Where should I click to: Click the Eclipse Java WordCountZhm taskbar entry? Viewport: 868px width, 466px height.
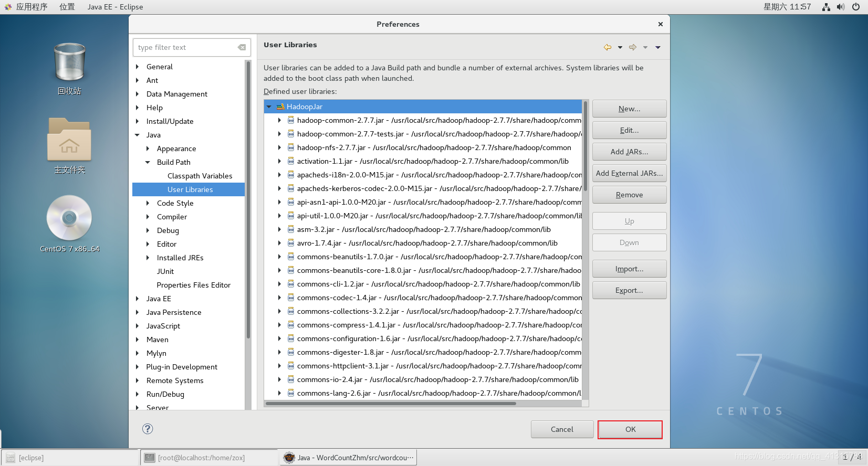(349, 458)
